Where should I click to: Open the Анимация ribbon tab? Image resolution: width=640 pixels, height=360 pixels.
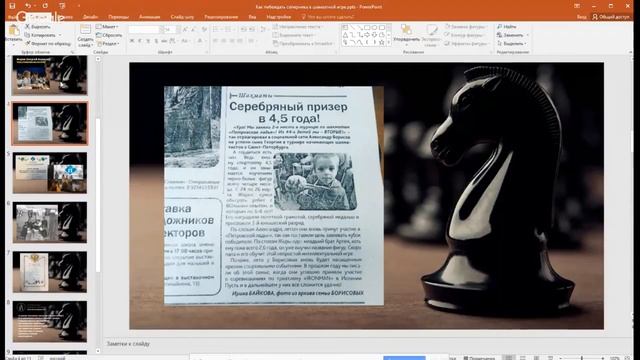click(x=149, y=17)
